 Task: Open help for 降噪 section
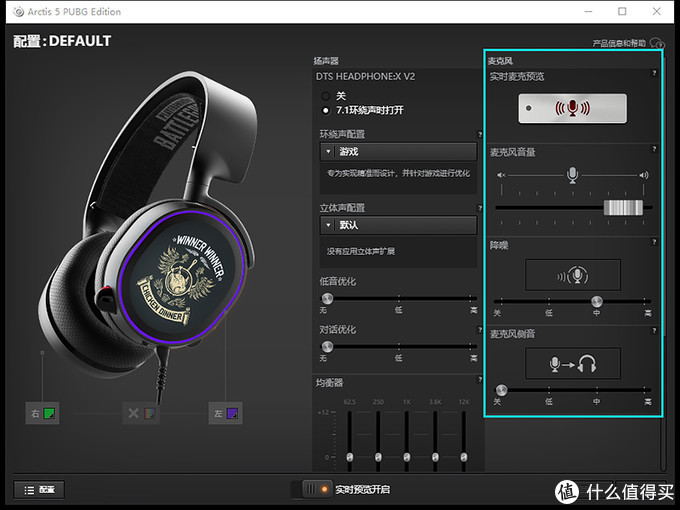pyautogui.click(x=654, y=242)
